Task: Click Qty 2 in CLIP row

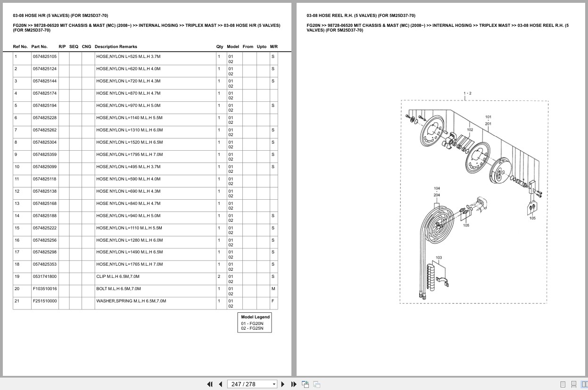Action: click(x=219, y=276)
